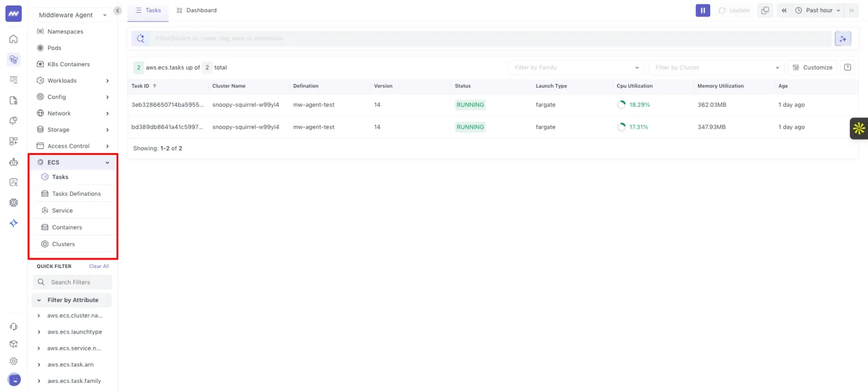The width and height of the screenshot is (868, 392).
Task: Step time range forward with double-right arrows
Action: [852, 10]
